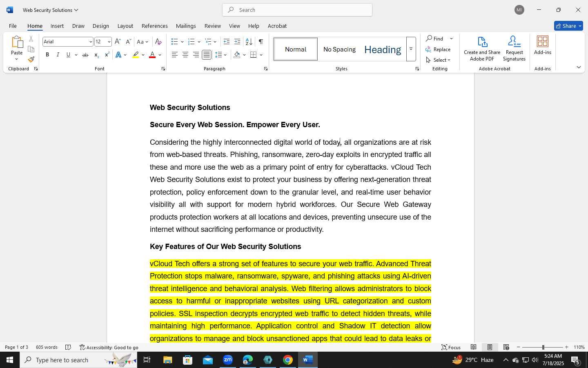Image resolution: width=588 pixels, height=368 pixels.
Task: Align text to the left
Action: click(x=174, y=55)
